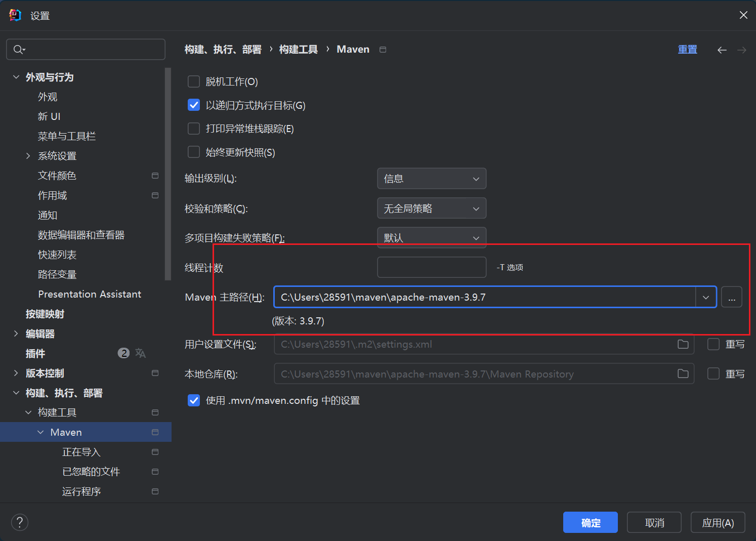
Task: Check 重写 for user settings file
Action: click(x=713, y=344)
